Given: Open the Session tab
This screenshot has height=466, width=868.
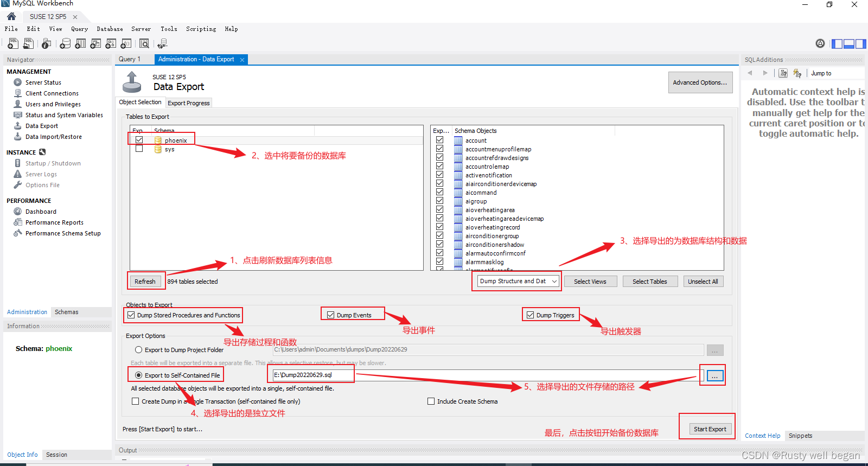Looking at the screenshot, I should click(56, 455).
